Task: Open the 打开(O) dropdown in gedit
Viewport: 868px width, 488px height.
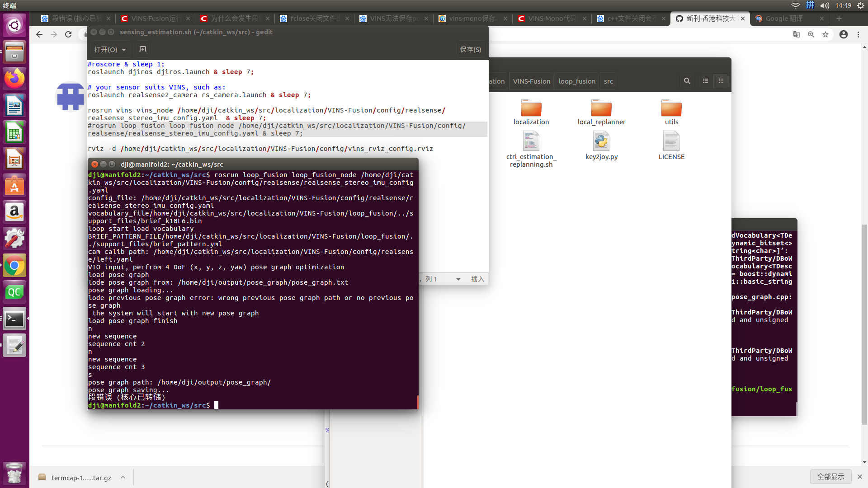Action: tap(109, 49)
